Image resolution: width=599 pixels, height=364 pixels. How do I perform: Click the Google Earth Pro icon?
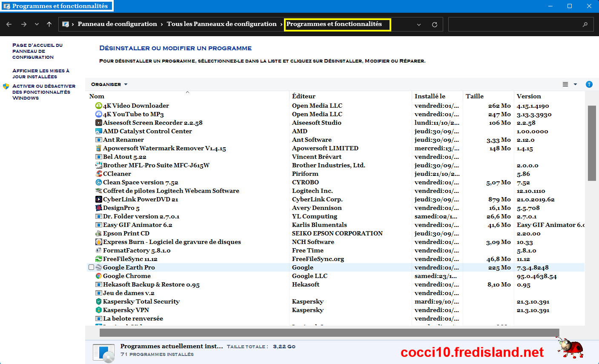(99, 267)
